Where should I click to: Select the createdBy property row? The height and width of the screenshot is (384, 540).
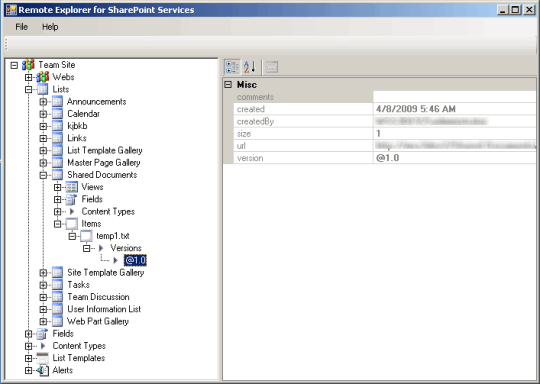coord(385,122)
